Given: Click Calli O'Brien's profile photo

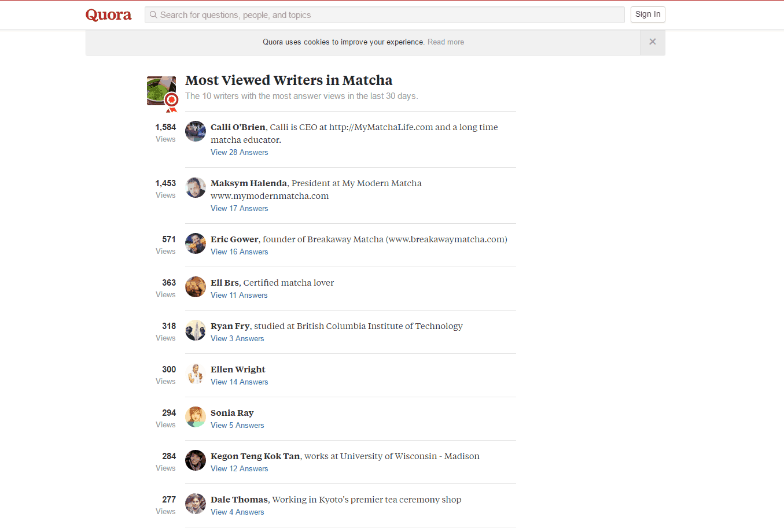Looking at the screenshot, I should pos(196,131).
